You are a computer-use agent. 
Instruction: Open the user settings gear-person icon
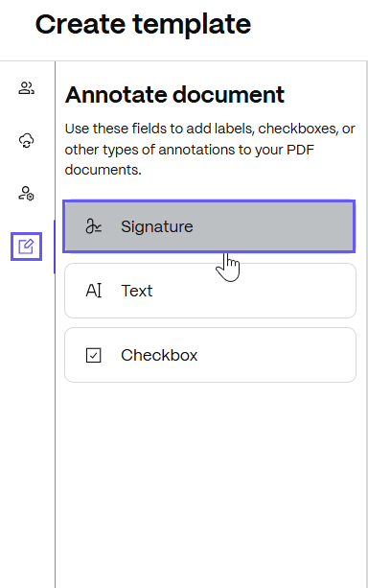pyautogui.click(x=26, y=193)
